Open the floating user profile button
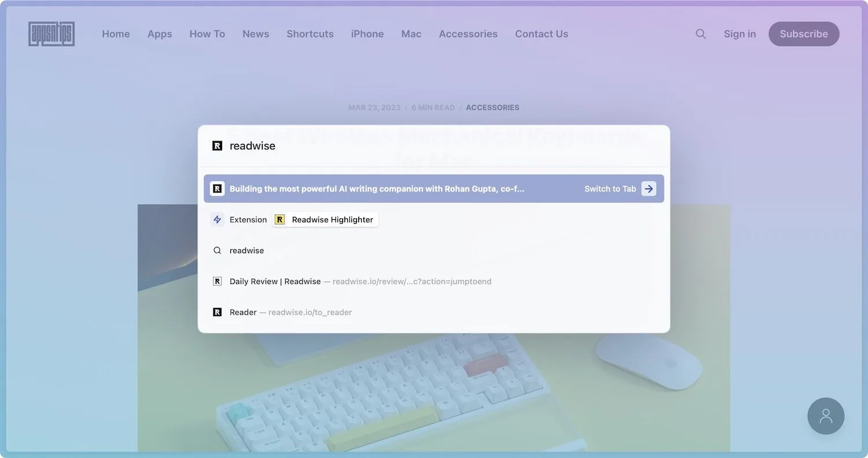 826,416
